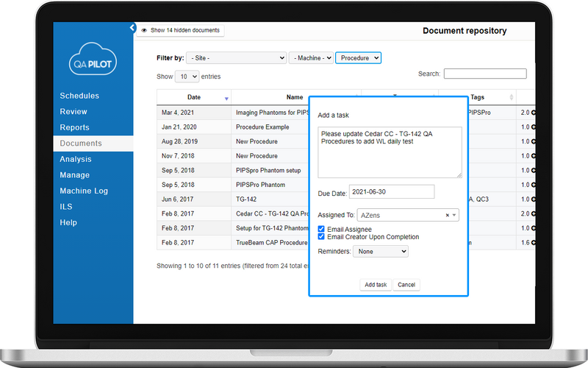This screenshot has height=368, width=588.
Task: Click into the Due Date field
Action: click(x=392, y=192)
